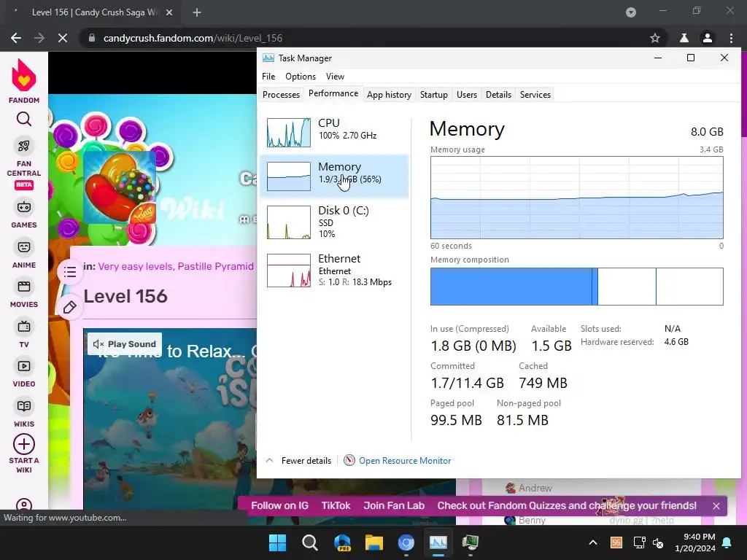Click the Memory composition bar
Image resolution: width=747 pixels, height=560 pixels.
576,286
